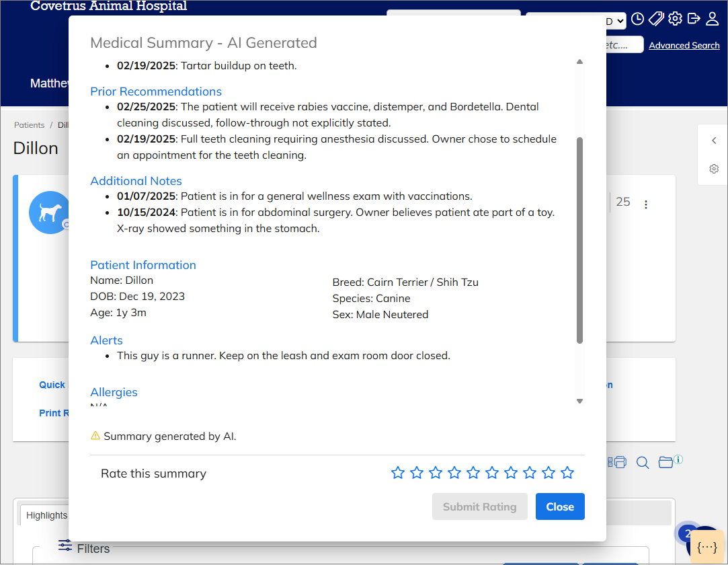The width and height of the screenshot is (728, 565).
Task: Open the user profile icon
Action: click(712, 19)
